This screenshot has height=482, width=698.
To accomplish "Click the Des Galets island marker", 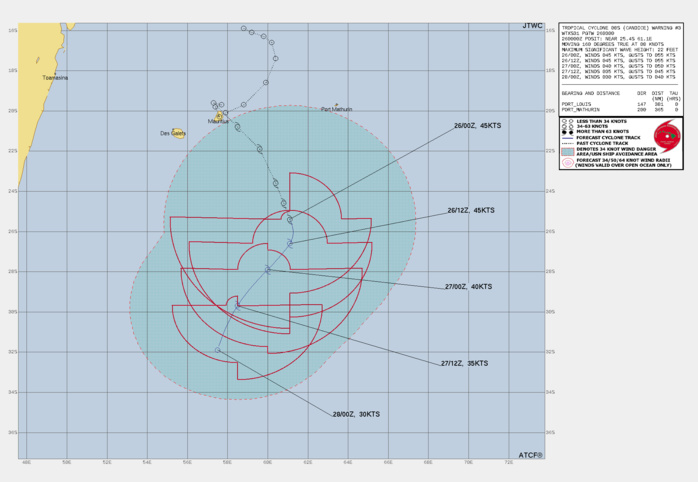I will pos(178,132).
